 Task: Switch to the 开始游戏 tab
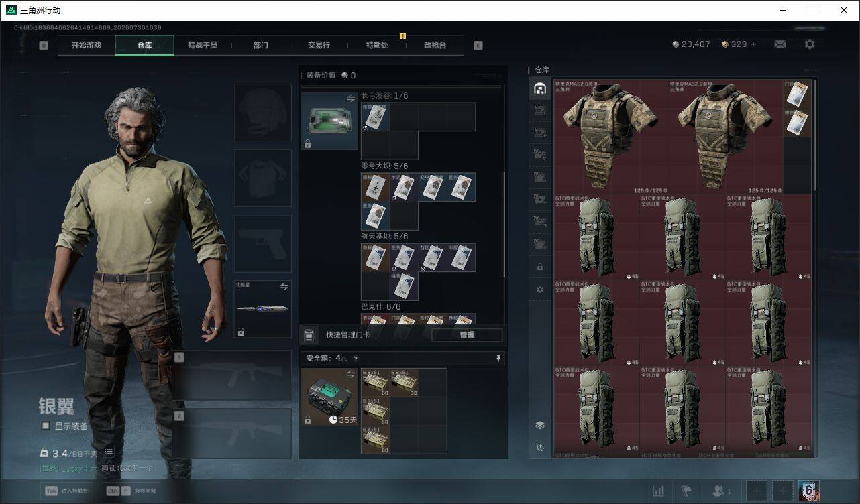tap(87, 46)
